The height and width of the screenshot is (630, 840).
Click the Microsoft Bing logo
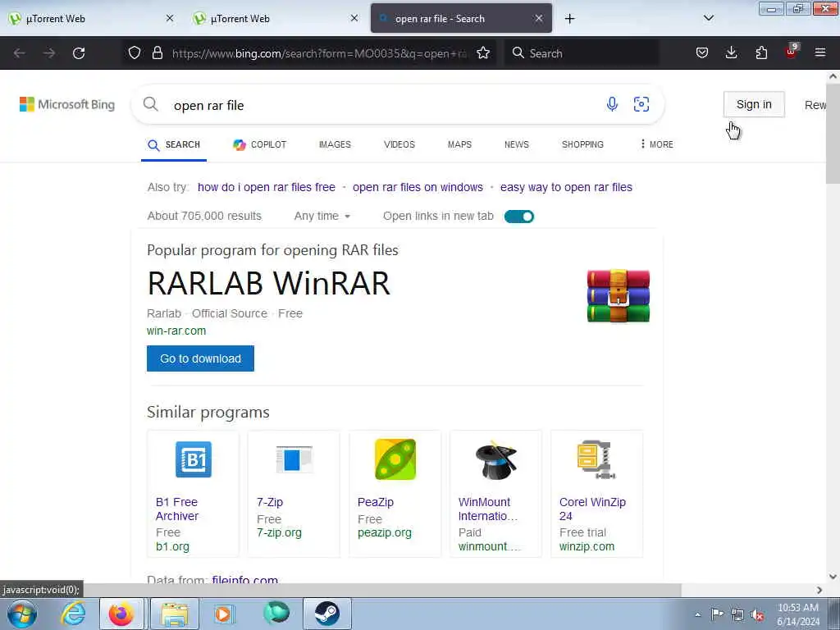point(67,104)
